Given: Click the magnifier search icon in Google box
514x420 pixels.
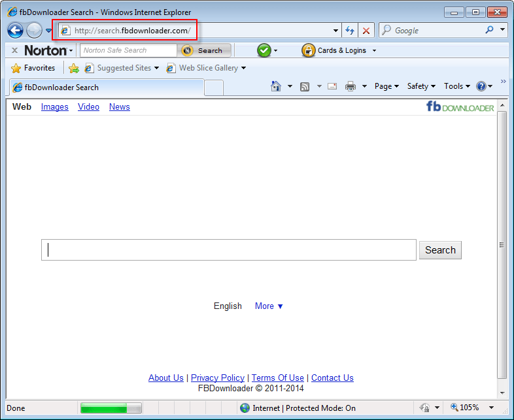Looking at the screenshot, I should (x=489, y=30).
